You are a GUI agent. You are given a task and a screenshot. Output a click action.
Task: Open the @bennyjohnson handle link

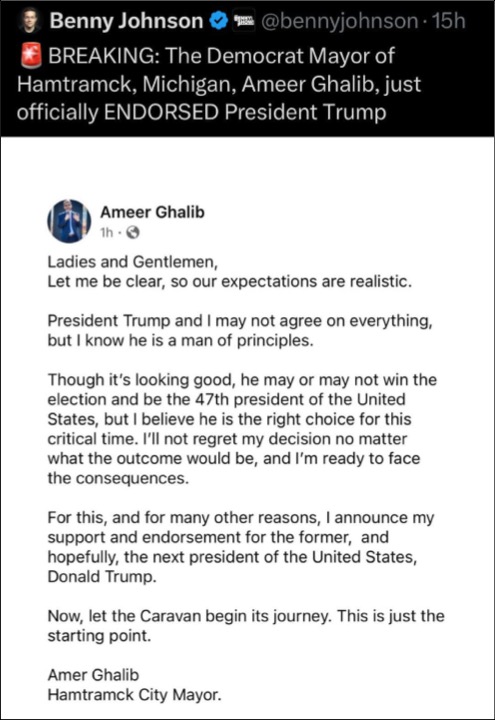pyautogui.click(x=340, y=22)
